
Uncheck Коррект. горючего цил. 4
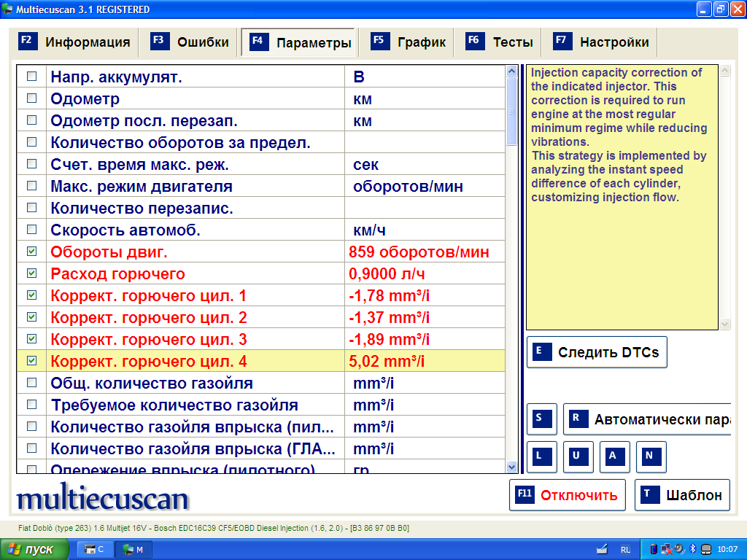point(32,361)
